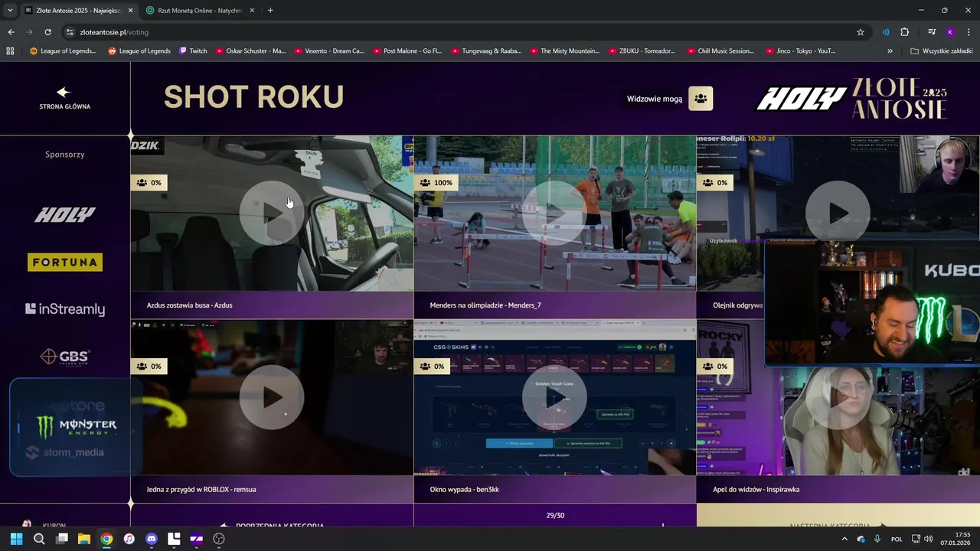Open the inStreamly sponsor logo
This screenshot has width=980, height=551.
pyautogui.click(x=65, y=309)
